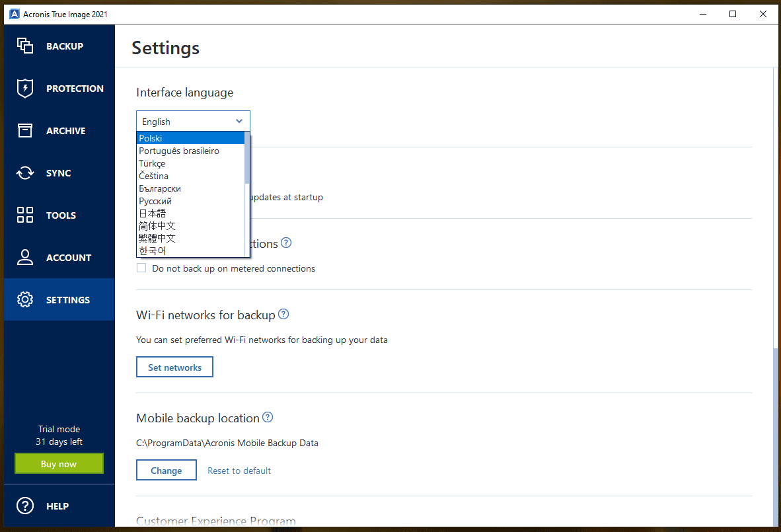
Task: Enable Do not back up on metered connections
Action: point(141,268)
